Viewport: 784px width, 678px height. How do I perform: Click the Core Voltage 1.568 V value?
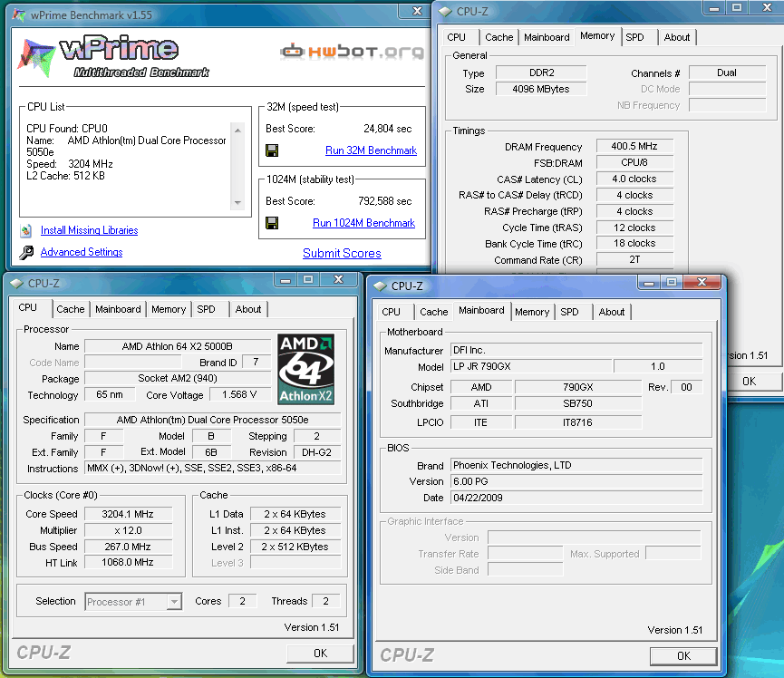coord(239,394)
